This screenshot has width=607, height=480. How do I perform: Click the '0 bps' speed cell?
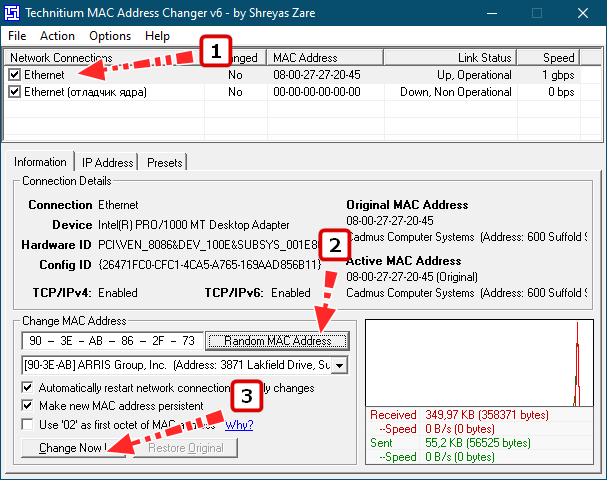click(561, 92)
